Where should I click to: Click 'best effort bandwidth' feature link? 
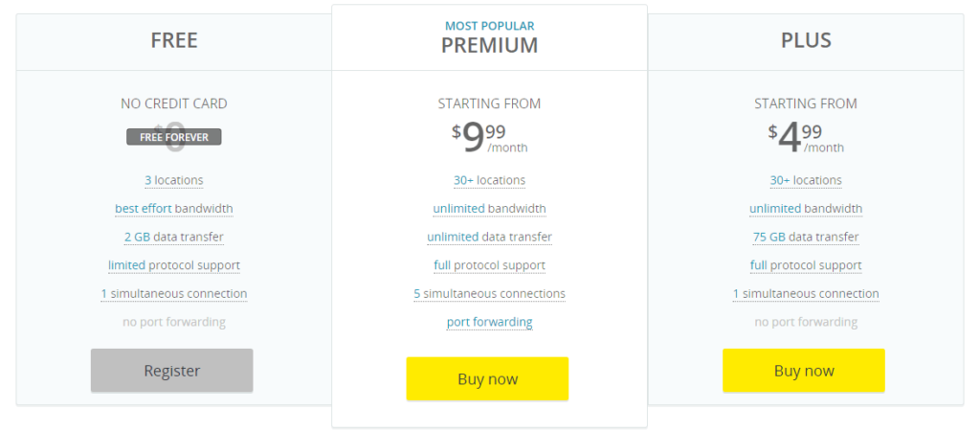[x=174, y=209]
